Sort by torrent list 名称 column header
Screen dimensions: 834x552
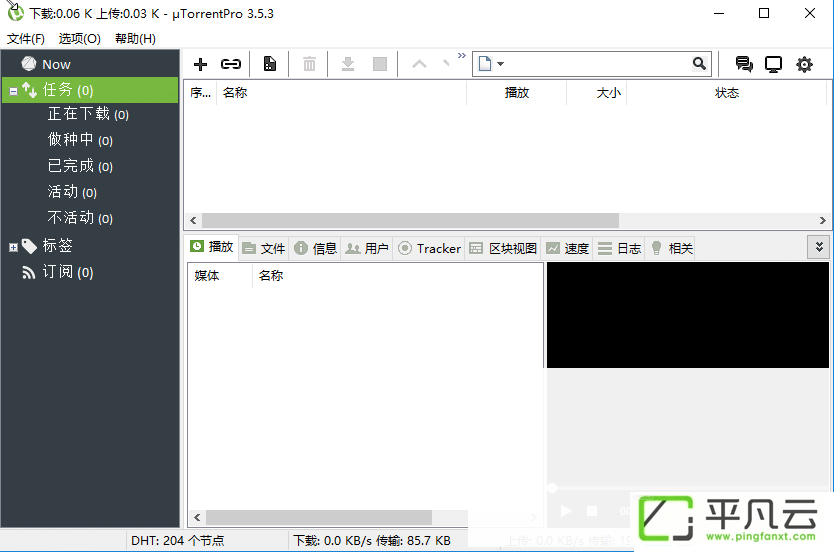click(341, 93)
